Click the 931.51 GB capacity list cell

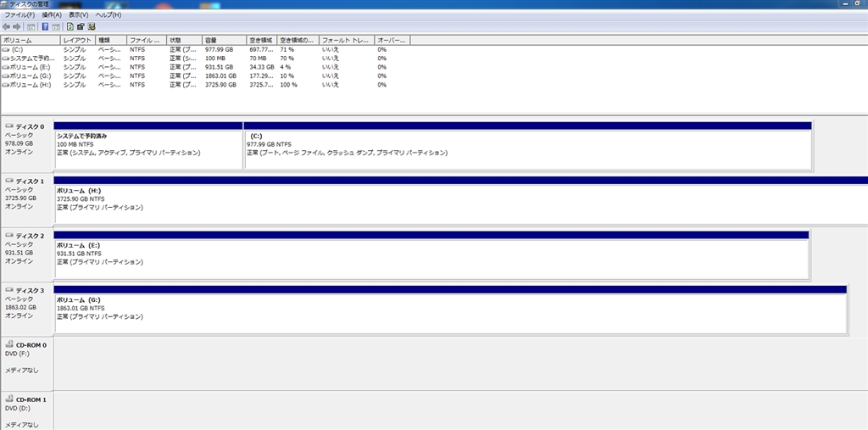[x=220, y=67]
